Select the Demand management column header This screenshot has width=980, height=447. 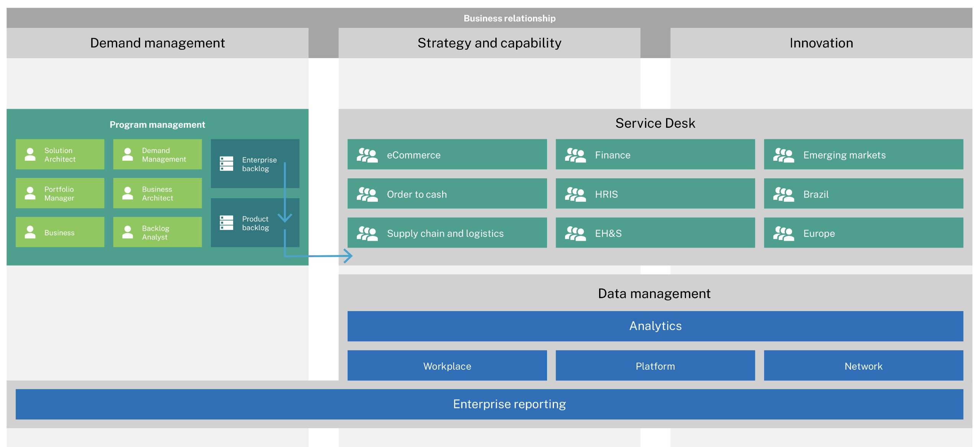pyautogui.click(x=157, y=43)
